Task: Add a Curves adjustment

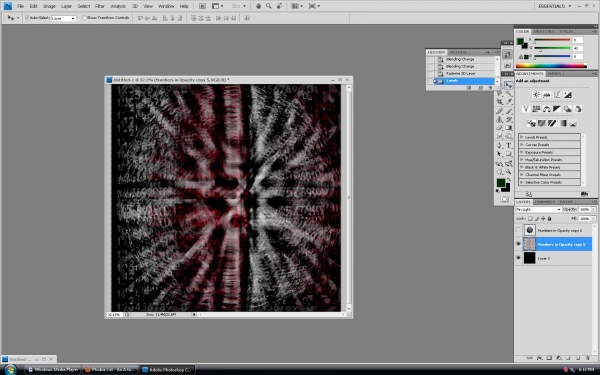Action: [557, 95]
